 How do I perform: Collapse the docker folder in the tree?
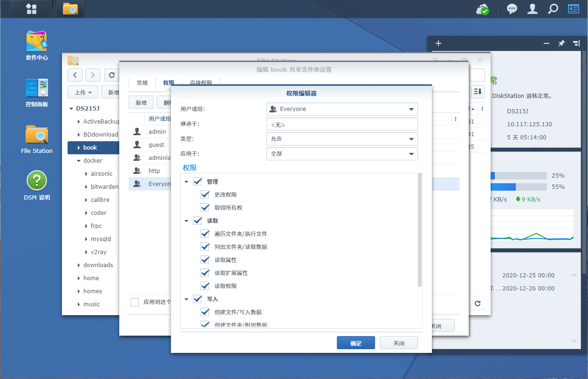click(x=79, y=161)
